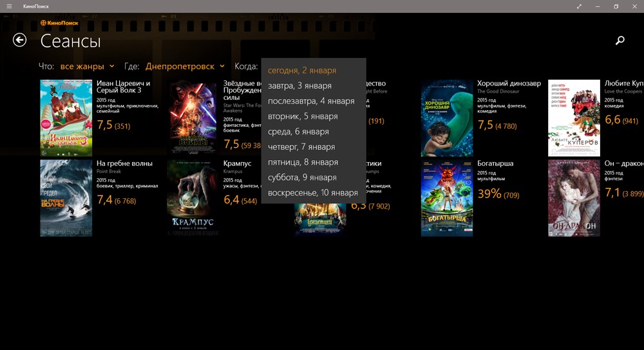This screenshot has height=350, width=644.
Task: Click the '6,4 (544)' rating of Крампус
Action: tap(240, 200)
